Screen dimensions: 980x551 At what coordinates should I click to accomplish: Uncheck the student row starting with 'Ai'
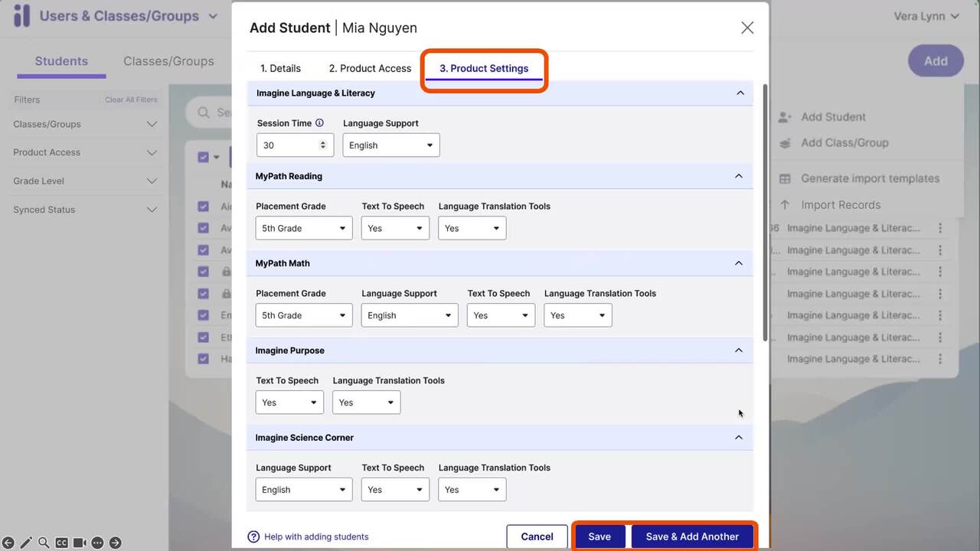[203, 207]
